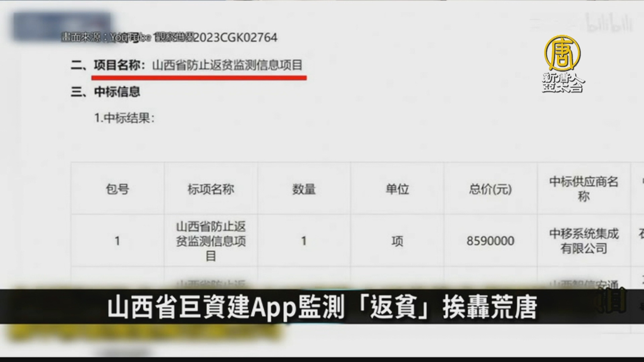644x362 pixels.
Task: Click the 标项名称 column header
Action: click(x=211, y=189)
